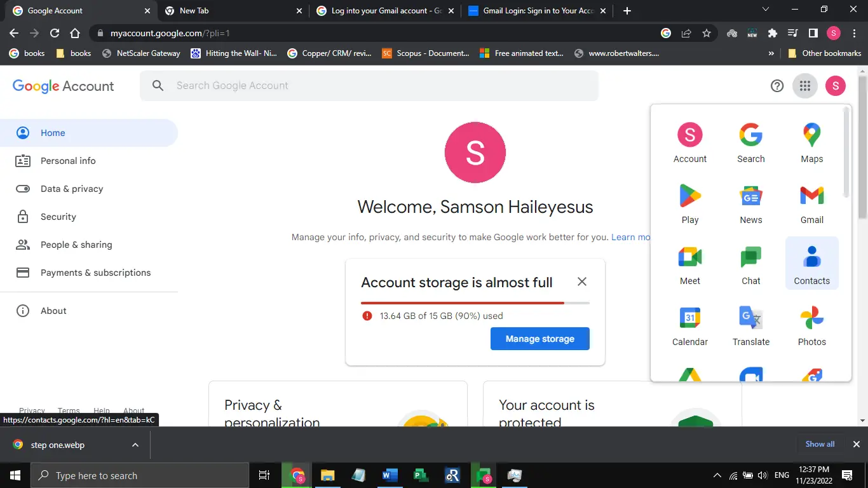Open Contacts from the apps panel
The image size is (868, 488).
812,264
